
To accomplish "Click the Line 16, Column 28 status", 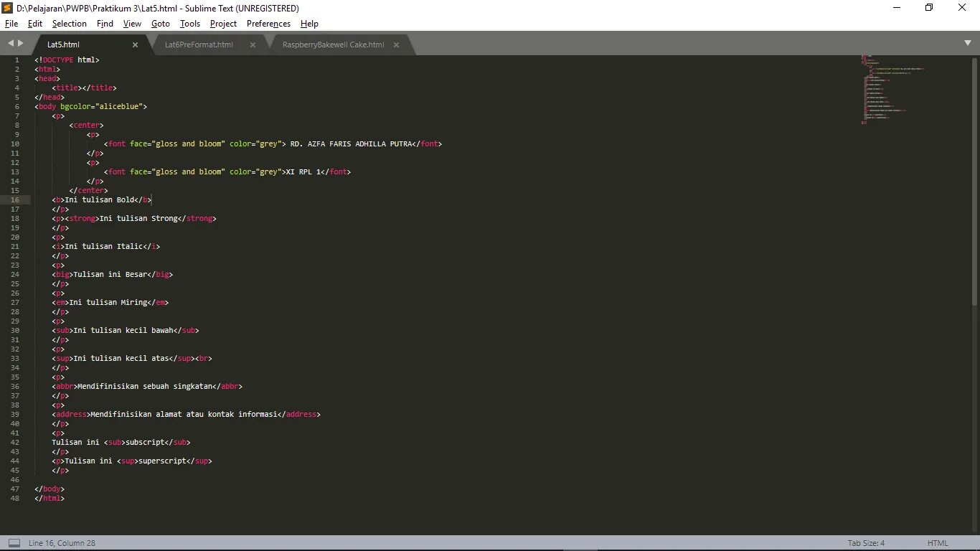I will [62, 543].
